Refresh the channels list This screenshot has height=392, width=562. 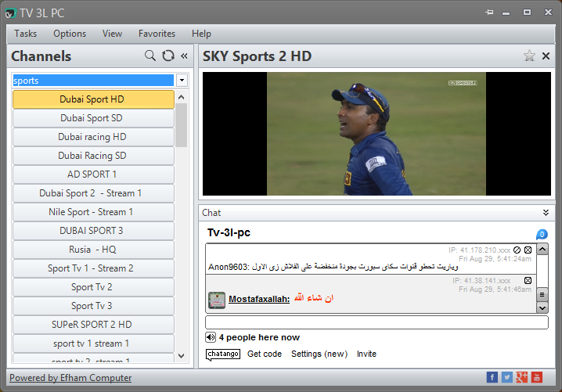coord(168,56)
